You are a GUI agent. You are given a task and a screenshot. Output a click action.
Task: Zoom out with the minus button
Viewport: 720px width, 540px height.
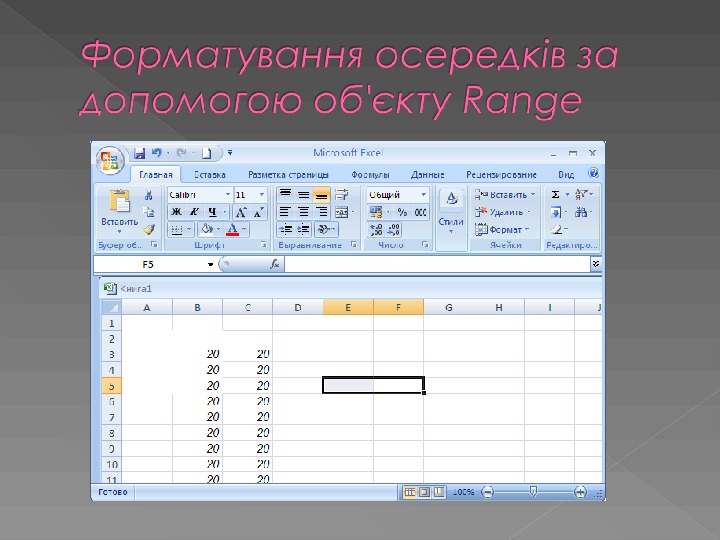487,492
